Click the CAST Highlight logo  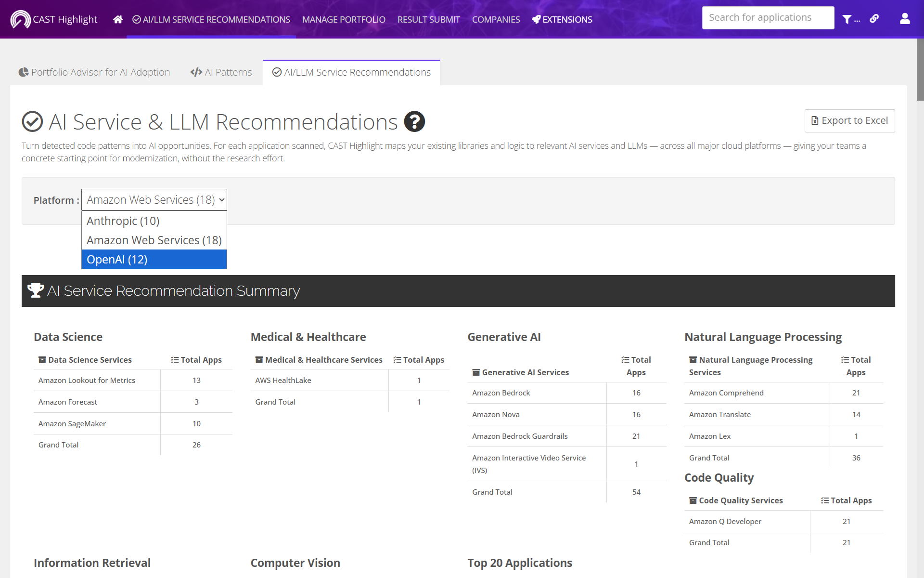(54, 19)
